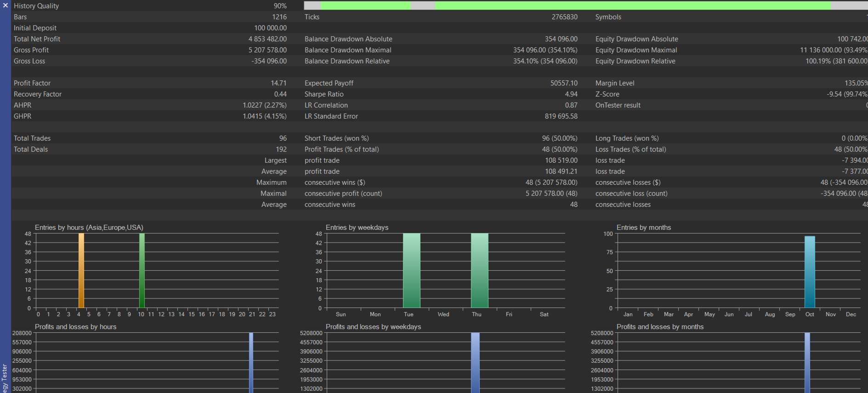Screen dimensions: 868x393
Task: Select the Ticks count 2765830
Action: coord(564,17)
